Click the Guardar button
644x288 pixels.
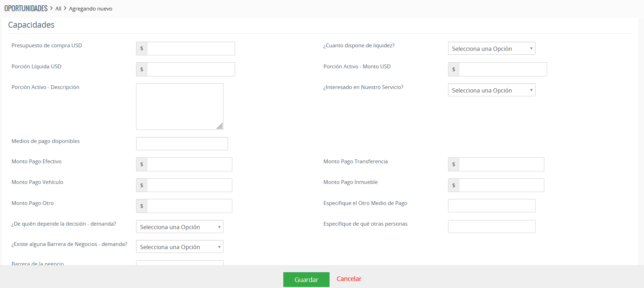306,280
